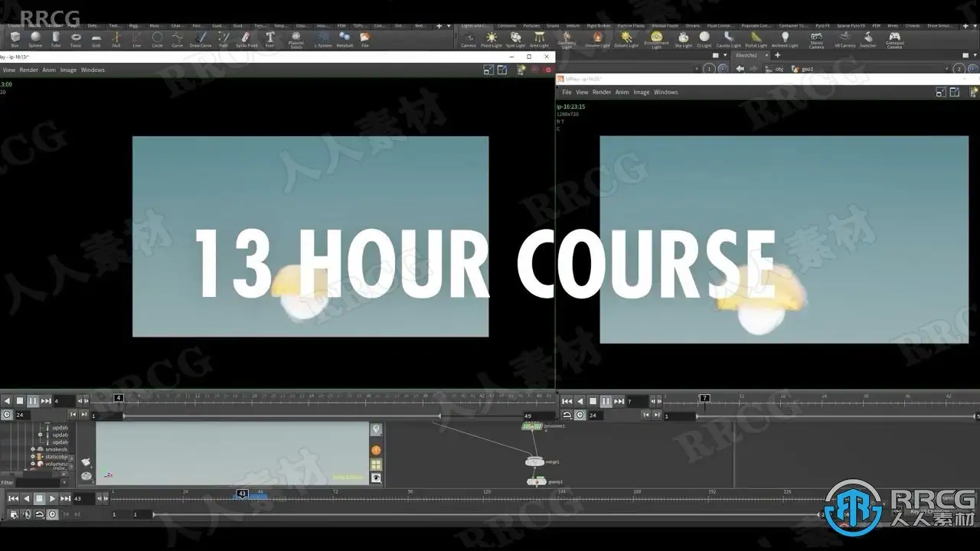Select the File shelf tool
Screen dimensions: 980x551
tap(364, 38)
